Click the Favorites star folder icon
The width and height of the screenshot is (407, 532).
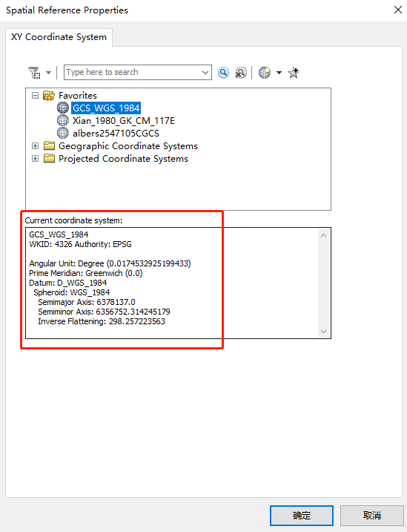(49, 96)
